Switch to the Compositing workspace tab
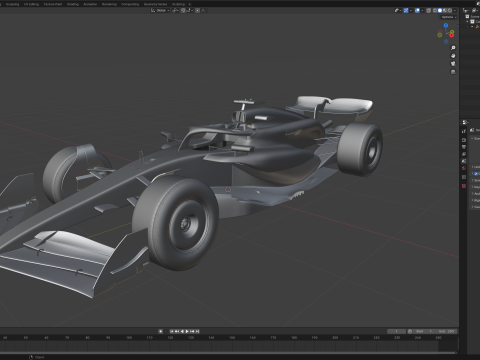Image resolution: width=480 pixels, height=360 pixels. coord(130,4)
